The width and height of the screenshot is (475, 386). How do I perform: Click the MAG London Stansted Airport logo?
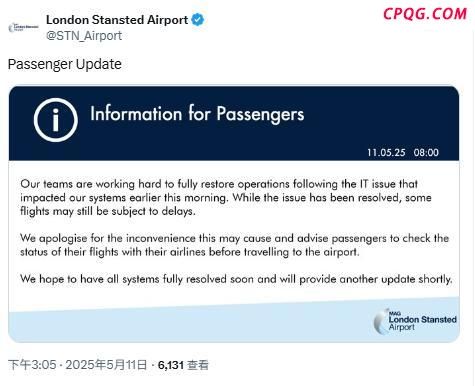(x=415, y=321)
